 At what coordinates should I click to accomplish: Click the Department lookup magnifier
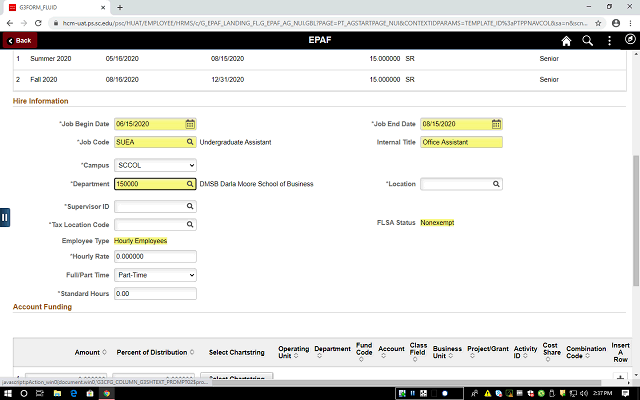tap(190, 184)
